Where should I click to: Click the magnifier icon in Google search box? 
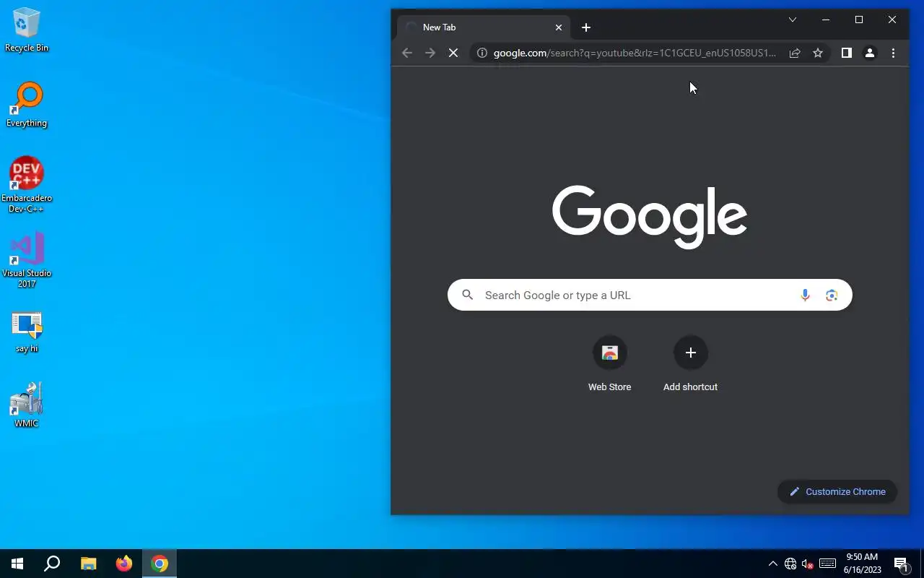click(x=468, y=295)
